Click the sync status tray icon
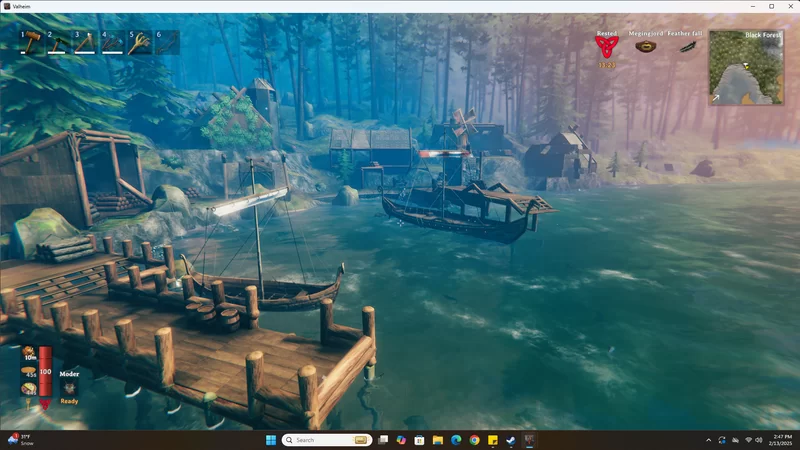Image resolution: width=800 pixels, height=450 pixels. [721, 440]
